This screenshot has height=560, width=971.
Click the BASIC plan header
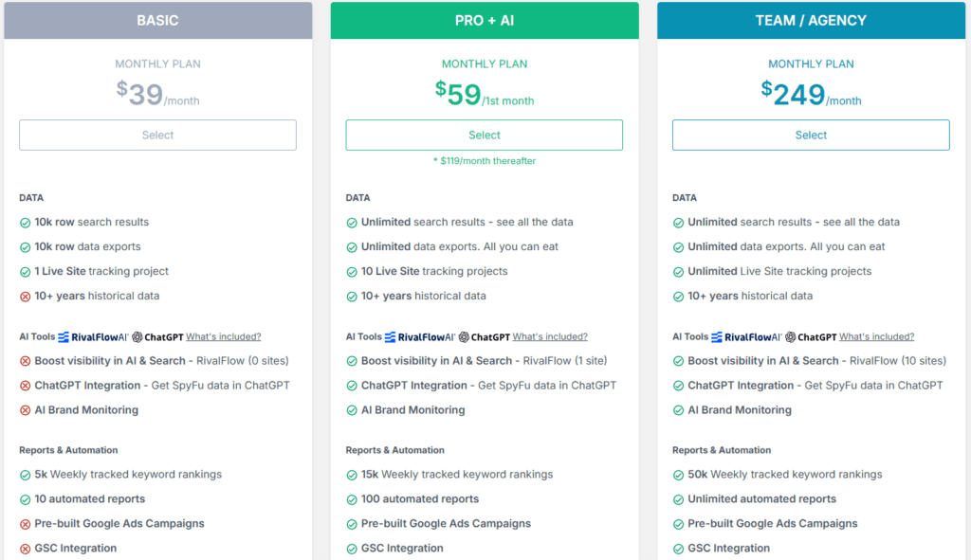(x=157, y=20)
